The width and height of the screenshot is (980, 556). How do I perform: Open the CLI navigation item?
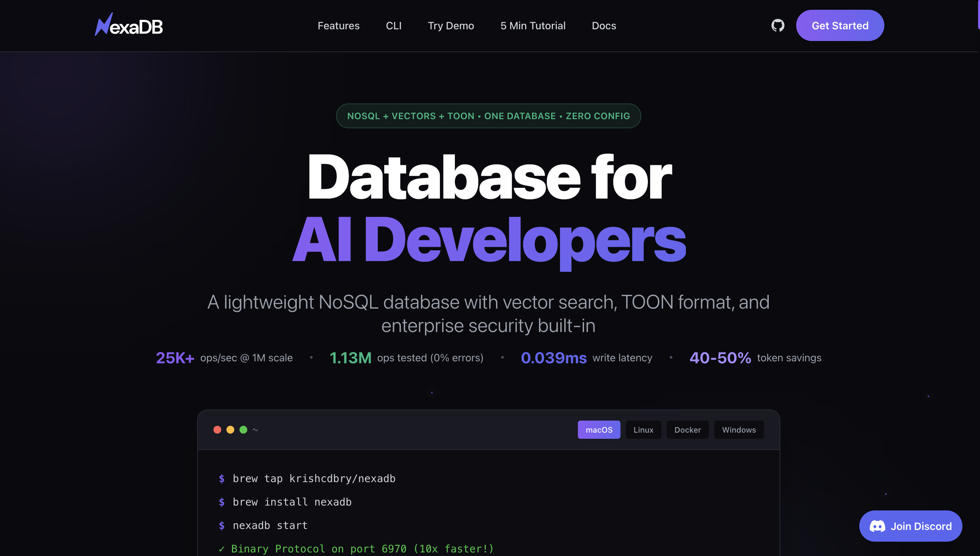[x=394, y=25]
